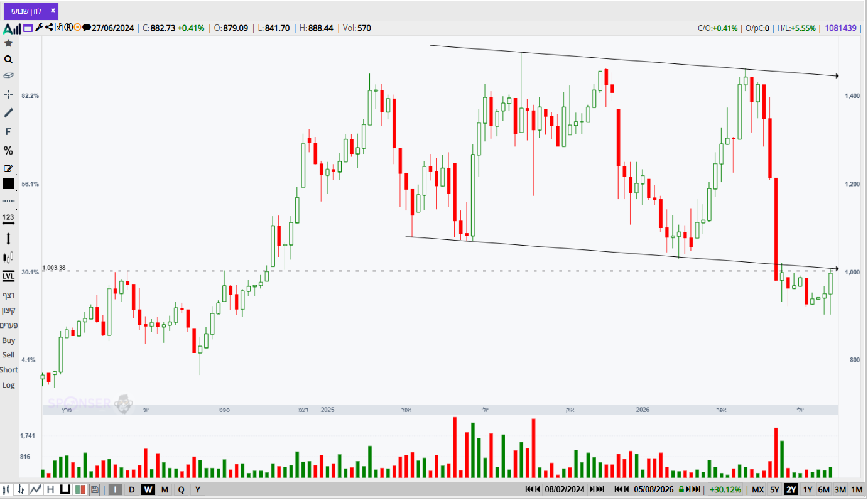Toggle the LVL levels button
Image resolution: width=868 pixels, height=500 pixels.
point(8,276)
